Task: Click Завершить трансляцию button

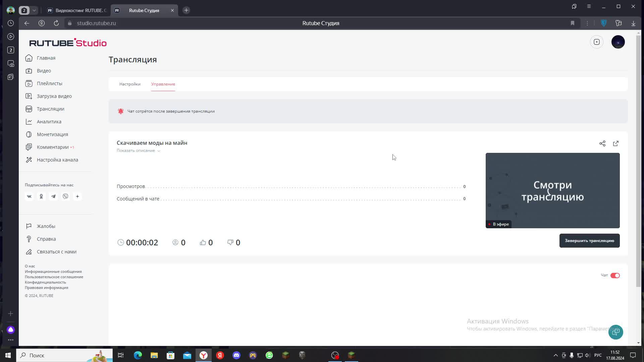Action: [x=589, y=241]
